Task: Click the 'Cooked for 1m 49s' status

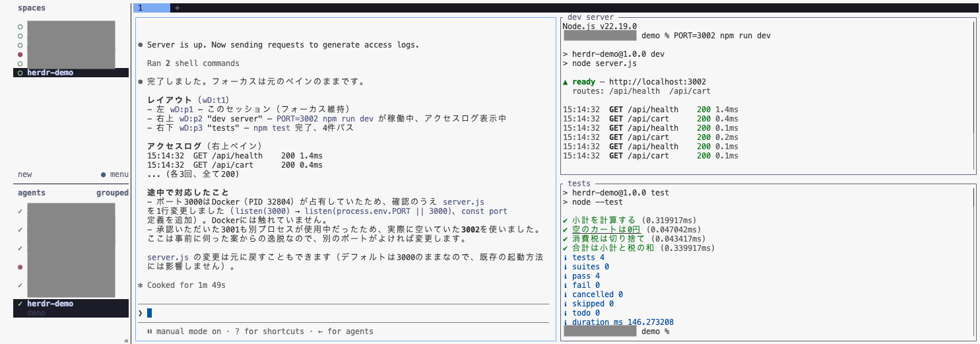Action: [x=181, y=285]
